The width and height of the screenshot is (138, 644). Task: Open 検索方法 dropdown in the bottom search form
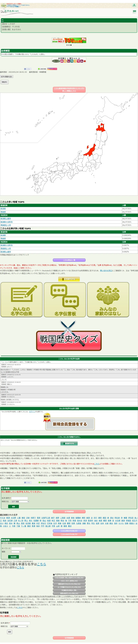tap(19, 627)
